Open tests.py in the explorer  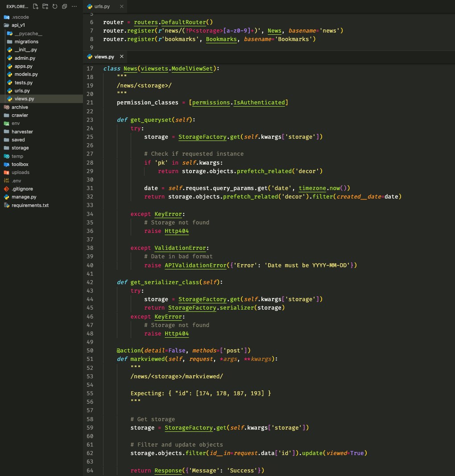[x=41, y=83]
